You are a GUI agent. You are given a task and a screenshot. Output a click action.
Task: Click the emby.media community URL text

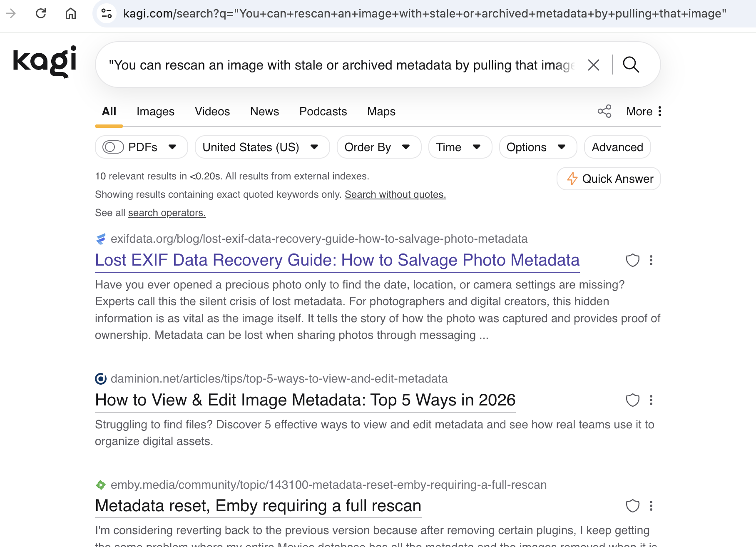[x=328, y=485]
